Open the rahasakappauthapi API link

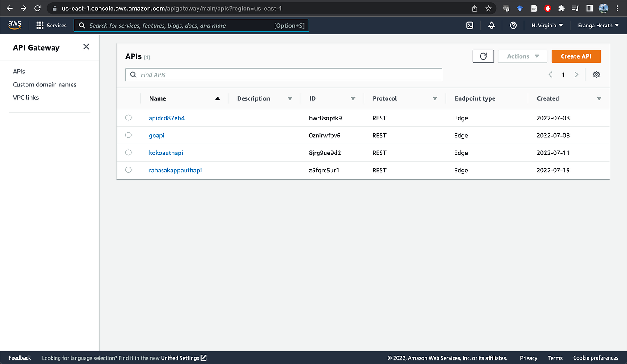tap(175, 170)
